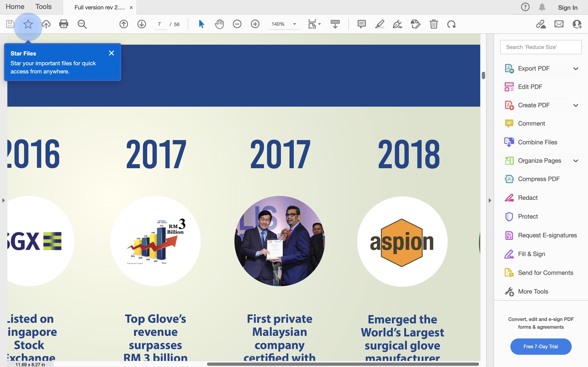This screenshot has width=588, height=367.
Task: Open the 140% zoom level dropdown
Action: pos(294,24)
